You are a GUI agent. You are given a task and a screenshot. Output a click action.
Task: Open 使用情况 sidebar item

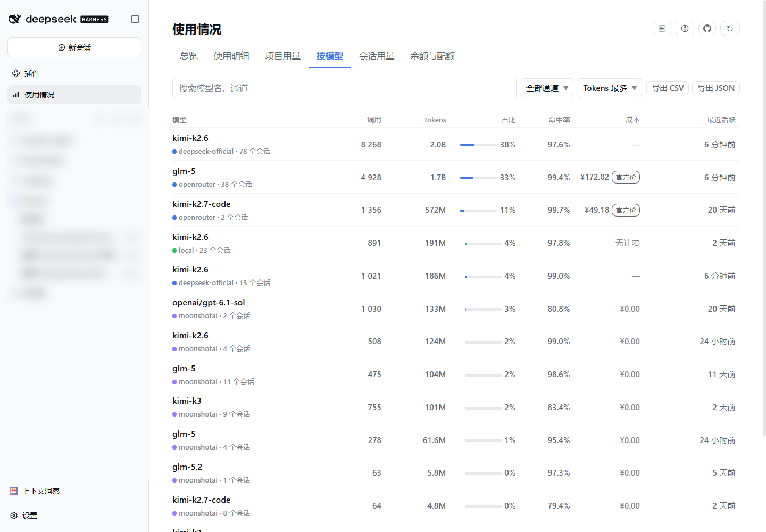pos(74,95)
